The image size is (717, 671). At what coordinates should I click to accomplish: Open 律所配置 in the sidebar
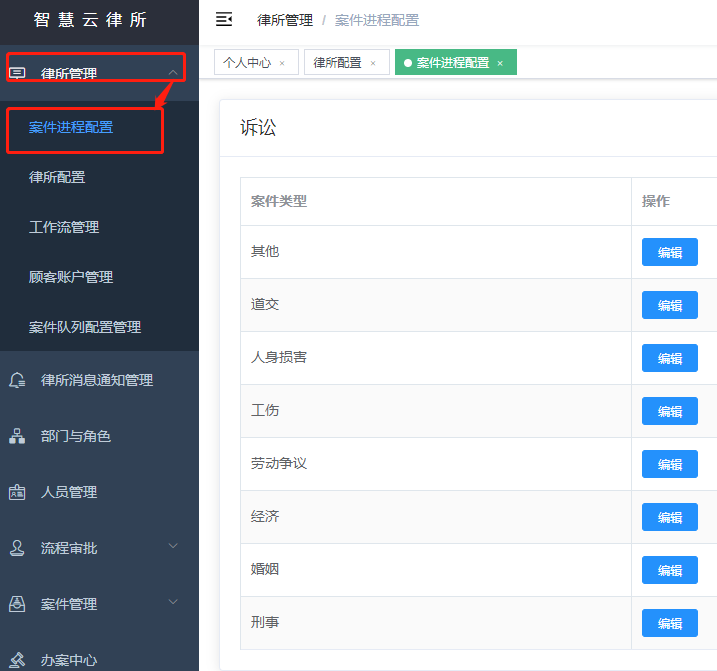point(57,177)
